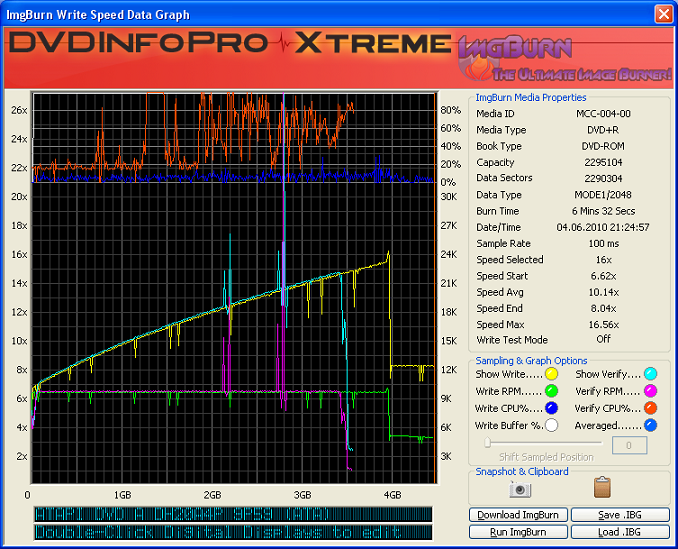The width and height of the screenshot is (678, 549).
Task: Click the Double-Click Digital Displays text display
Action: (x=233, y=532)
